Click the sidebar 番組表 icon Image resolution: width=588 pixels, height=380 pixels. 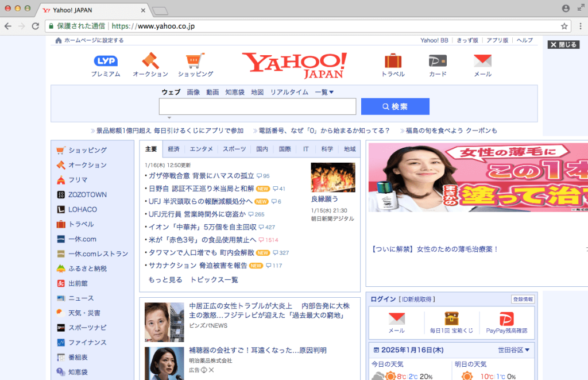(x=61, y=357)
